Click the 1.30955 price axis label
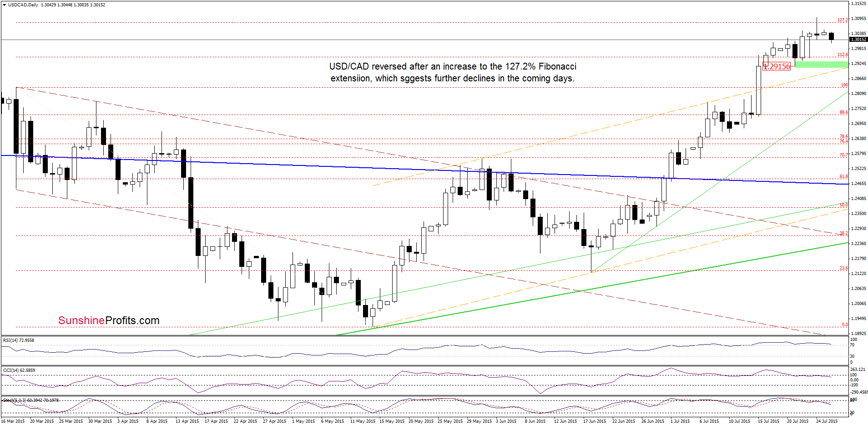 click(858, 19)
